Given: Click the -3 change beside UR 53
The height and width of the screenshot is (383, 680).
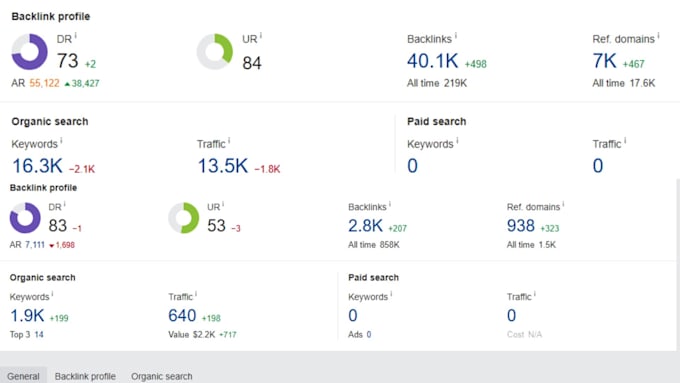Looking at the screenshot, I should (x=235, y=228).
